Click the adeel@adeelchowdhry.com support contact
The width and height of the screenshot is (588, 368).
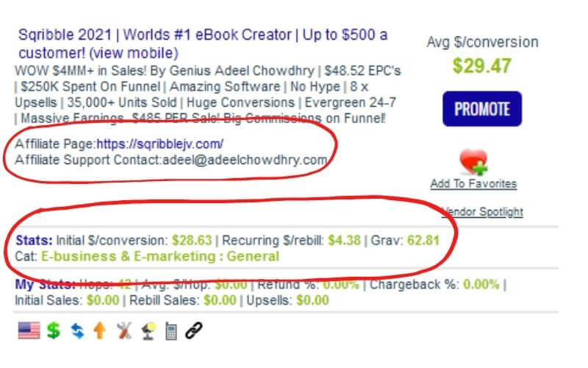(245, 160)
